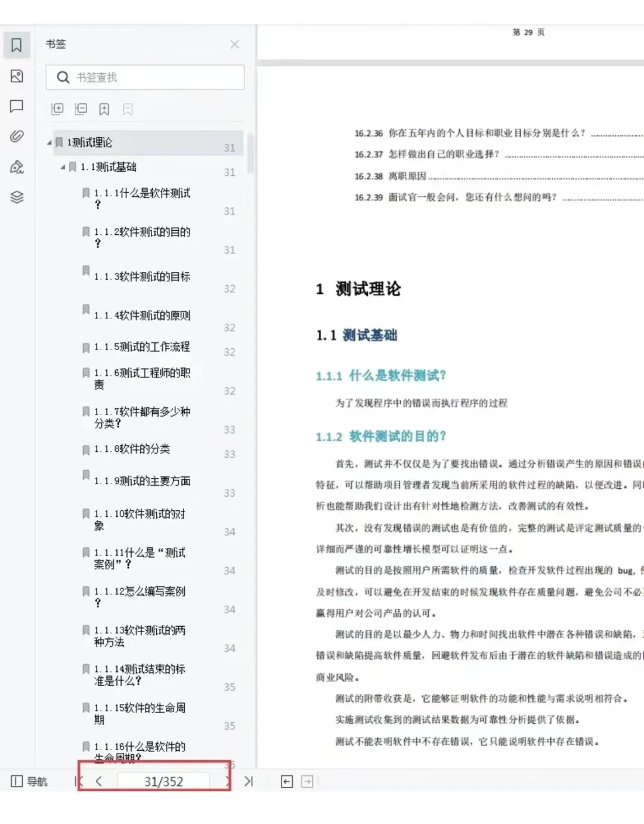Click the add bookmark icon
Image resolution: width=644 pixels, height=824 pixels.
click(103, 109)
